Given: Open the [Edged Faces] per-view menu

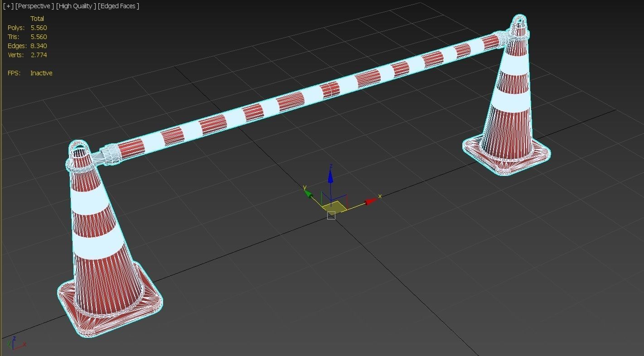Looking at the screenshot, I should click(x=118, y=6).
